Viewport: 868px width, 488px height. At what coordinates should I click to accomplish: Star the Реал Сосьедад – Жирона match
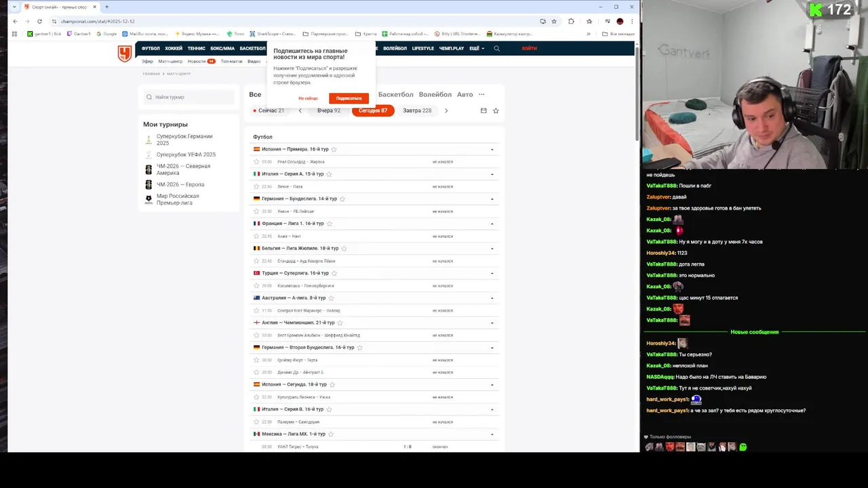coord(256,162)
